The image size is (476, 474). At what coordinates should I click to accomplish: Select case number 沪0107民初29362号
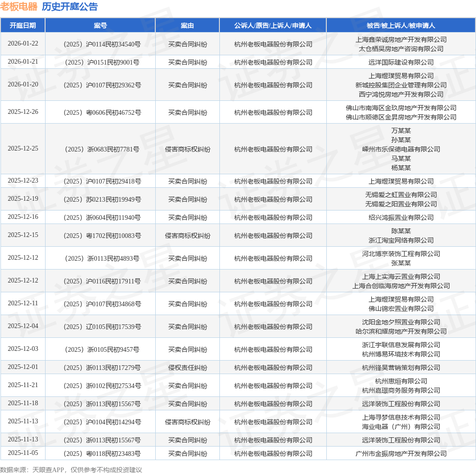click(102, 85)
